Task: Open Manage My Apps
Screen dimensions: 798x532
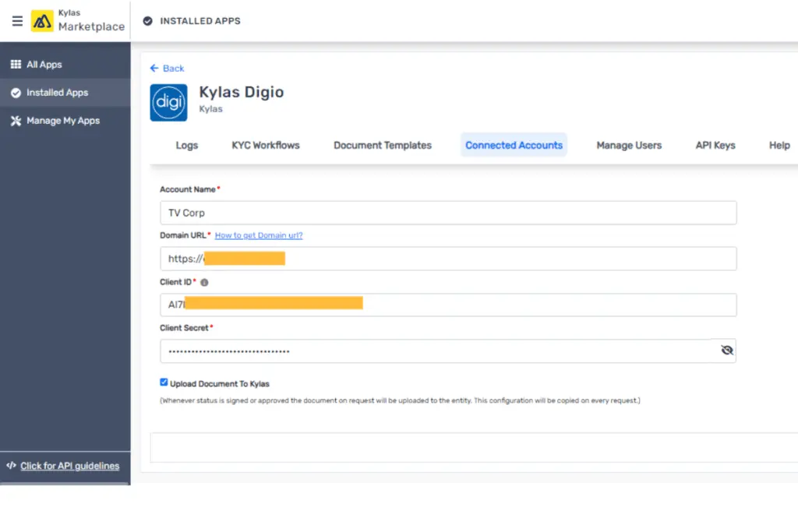Action: (65, 121)
